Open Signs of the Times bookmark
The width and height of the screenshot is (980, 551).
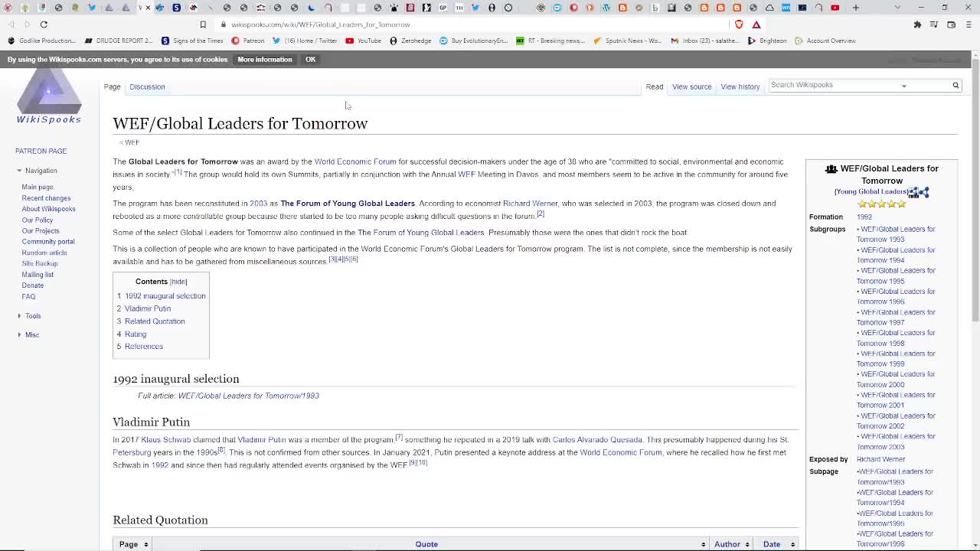point(192,41)
